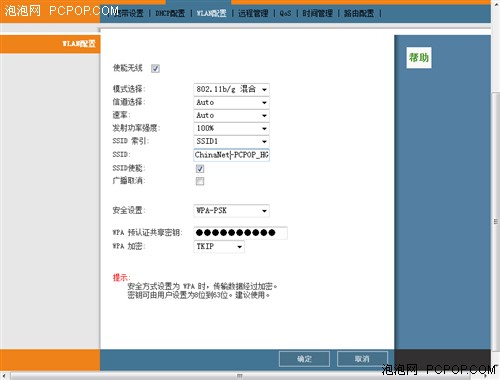Expand the 信道选择 Auto dropdown
This screenshot has height=380, width=500.
coord(231,102)
